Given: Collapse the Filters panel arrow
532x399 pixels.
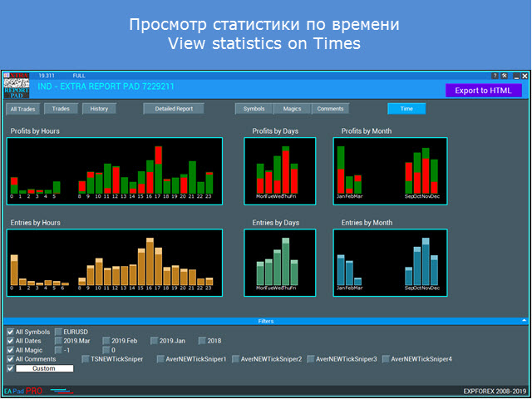Looking at the screenshot, I should click(525, 320).
